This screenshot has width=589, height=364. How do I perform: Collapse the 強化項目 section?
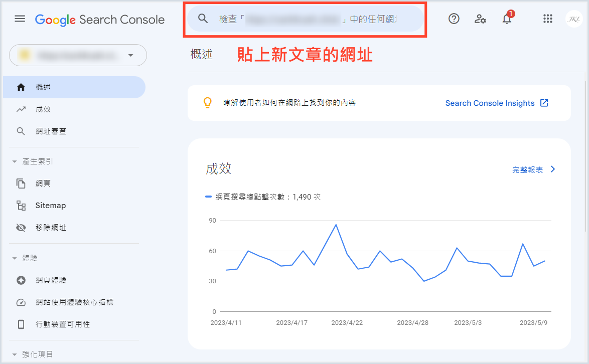(15, 354)
